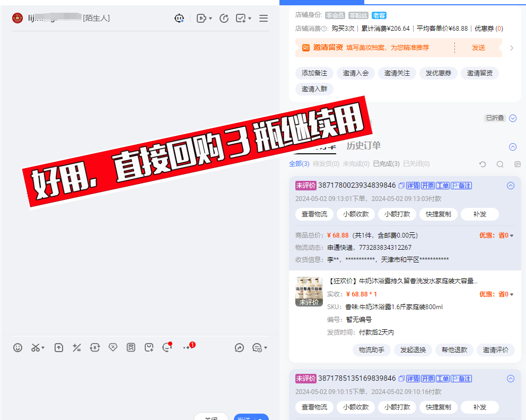Screen dimensions: 526x420
Task: Click the robot assistant icon in chat header
Action: click(179, 18)
